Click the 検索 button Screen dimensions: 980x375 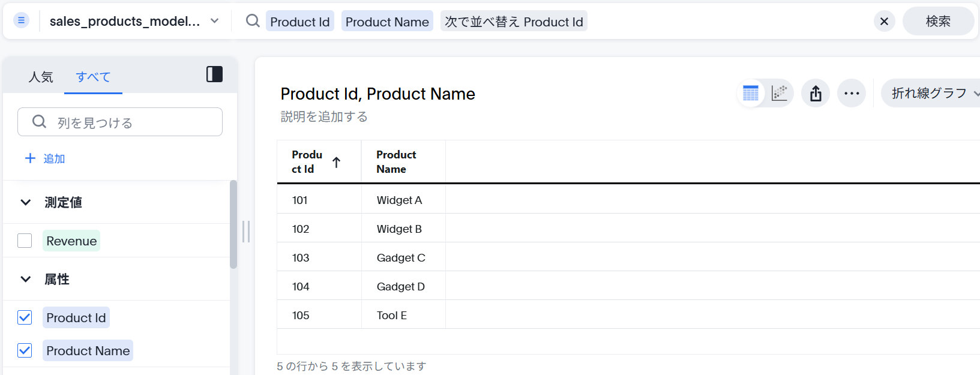pyautogui.click(x=938, y=22)
